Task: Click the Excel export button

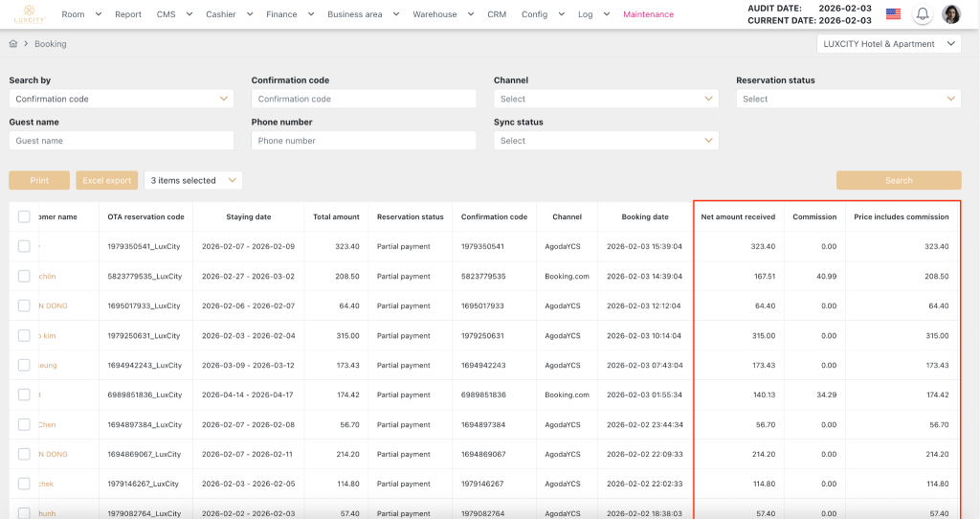Action: pyautogui.click(x=106, y=180)
